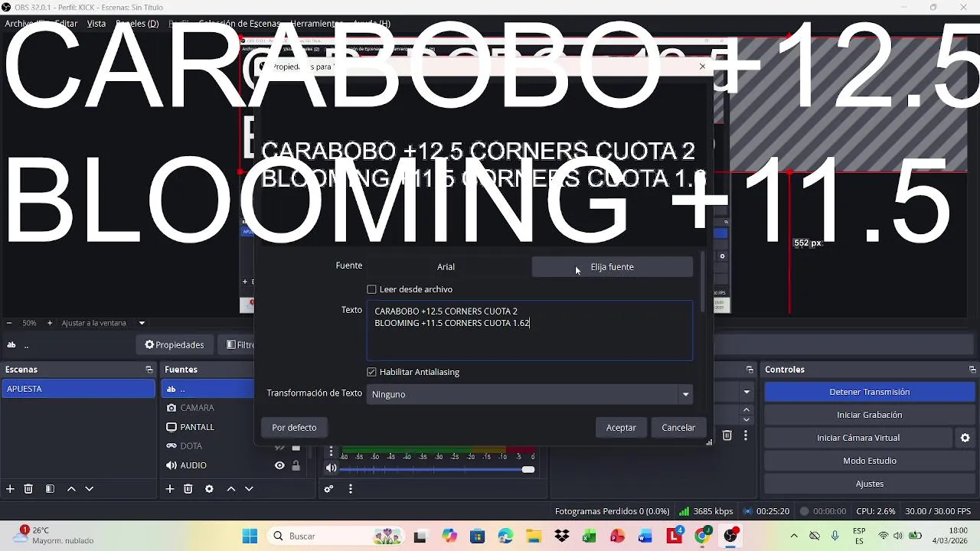This screenshot has width=980, height=551.
Task: Click Iniciar Grabación button
Action: [869, 415]
